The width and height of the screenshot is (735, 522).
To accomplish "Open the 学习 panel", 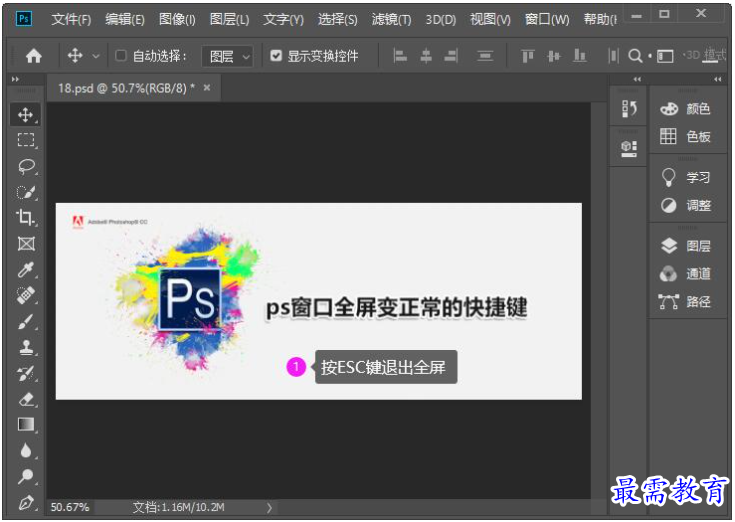I will [685, 177].
